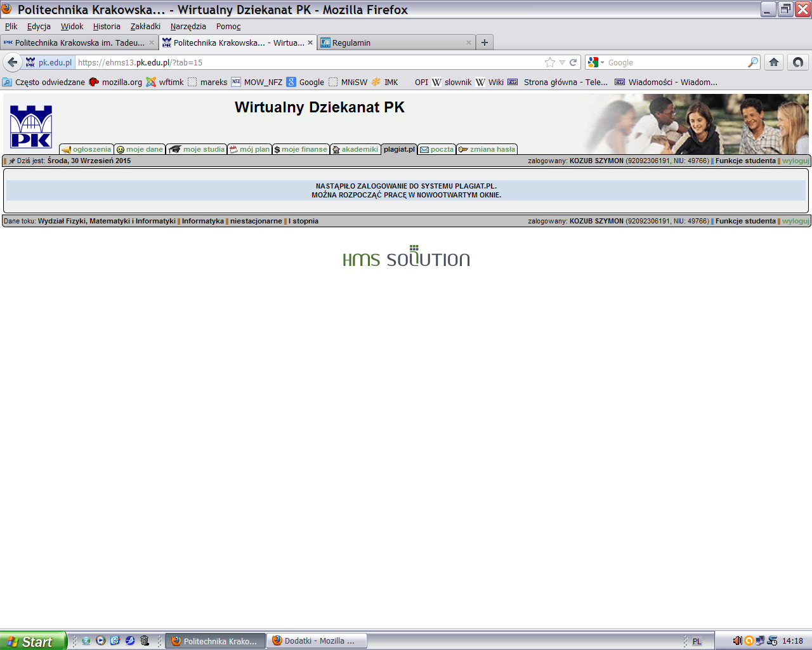812x650 pixels.
Task: Open the Historia menu
Action: [107, 26]
